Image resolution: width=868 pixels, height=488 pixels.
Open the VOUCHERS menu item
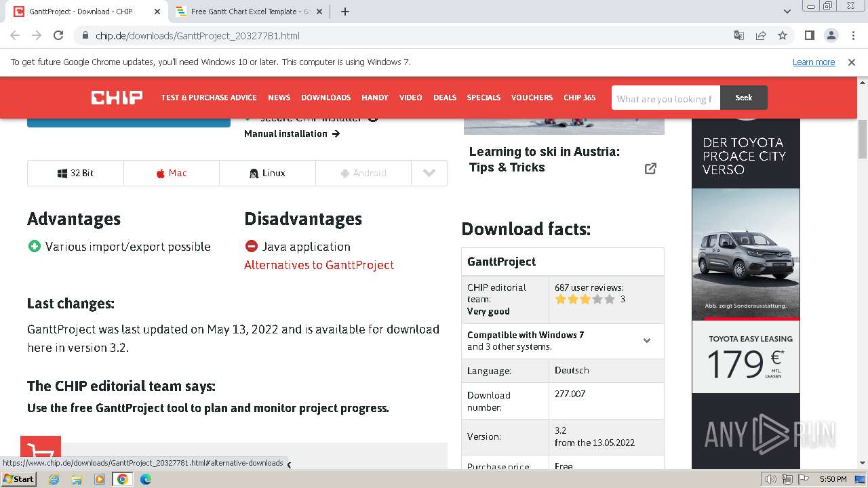coord(532,98)
